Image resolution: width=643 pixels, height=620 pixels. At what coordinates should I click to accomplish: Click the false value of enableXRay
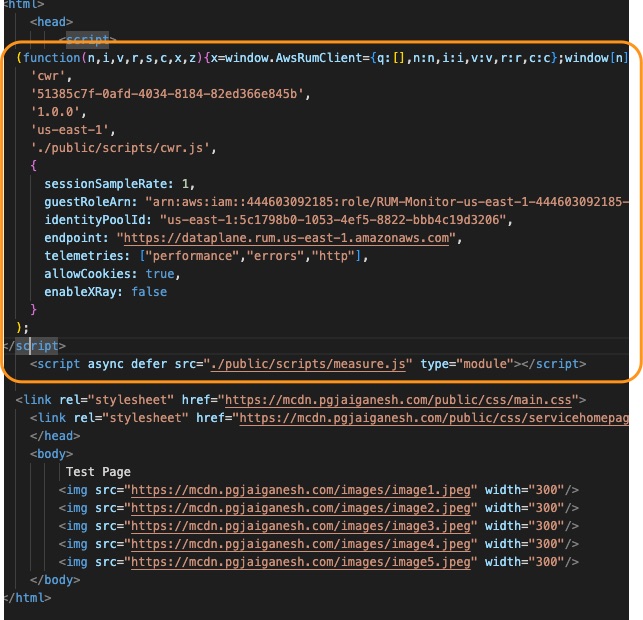[149, 292]
